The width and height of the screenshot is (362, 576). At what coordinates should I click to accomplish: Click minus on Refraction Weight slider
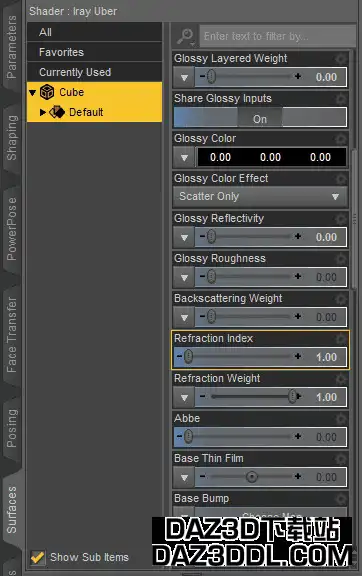pos(202,396)
